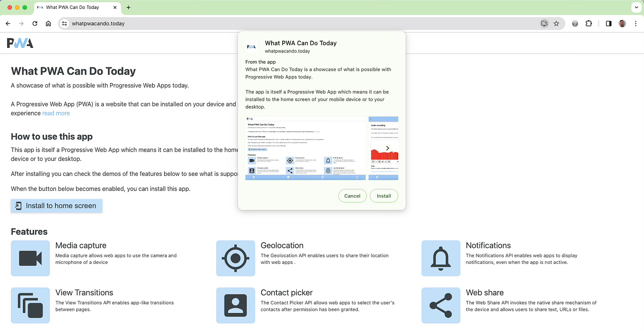This screenshot has height=332, width=644.
Task: Close the What PWA Can Do Today tab
Action: click(115, 8)
